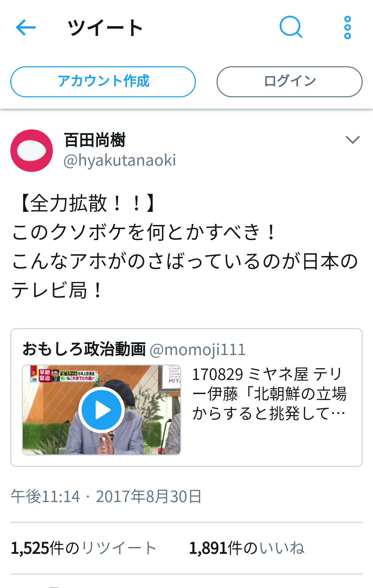Open quoted tweet by おもしろ政治動画
Image resolution: width=373 pixels, height=588 pixels.
pos(186,398)
